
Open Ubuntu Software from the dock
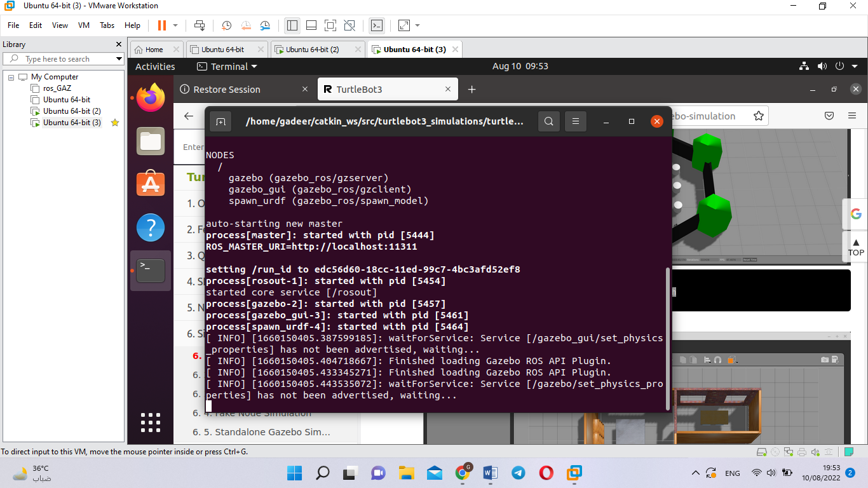pos(150,184)
